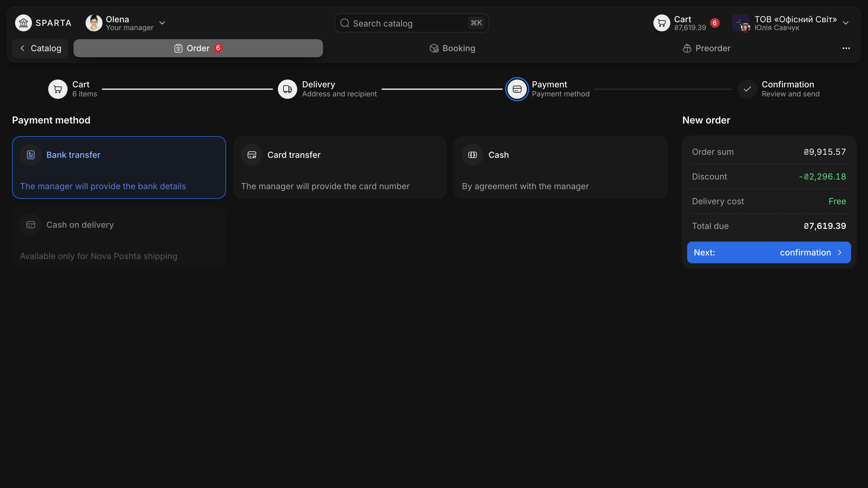This screenshot has width=868, height=488.
Task: Click the Payment method heading
Action: (51, 120)
